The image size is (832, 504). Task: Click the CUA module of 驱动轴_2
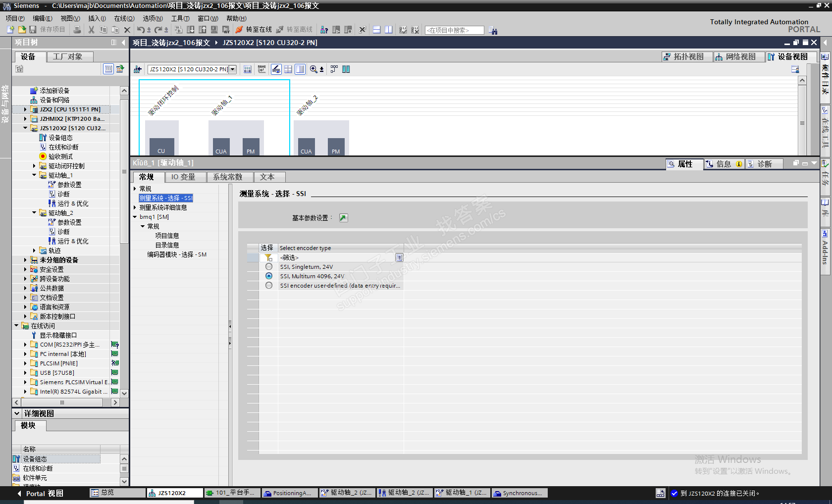306,147
